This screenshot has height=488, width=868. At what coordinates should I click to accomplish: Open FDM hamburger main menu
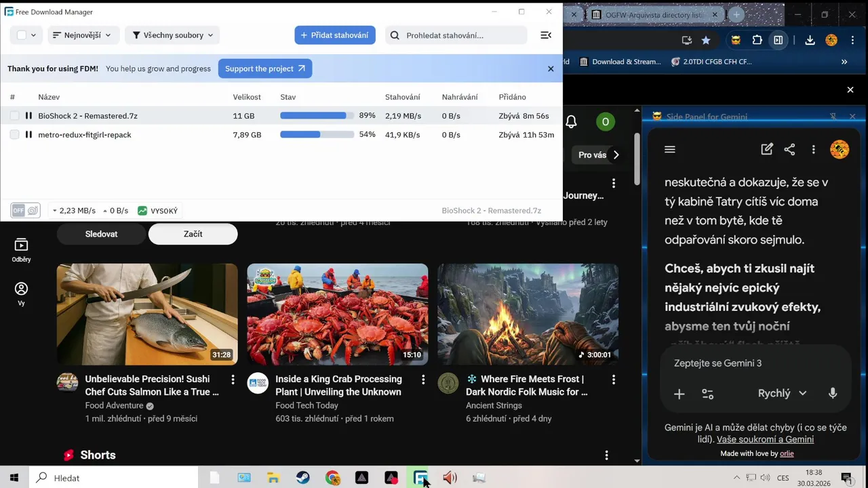[546, 35]
